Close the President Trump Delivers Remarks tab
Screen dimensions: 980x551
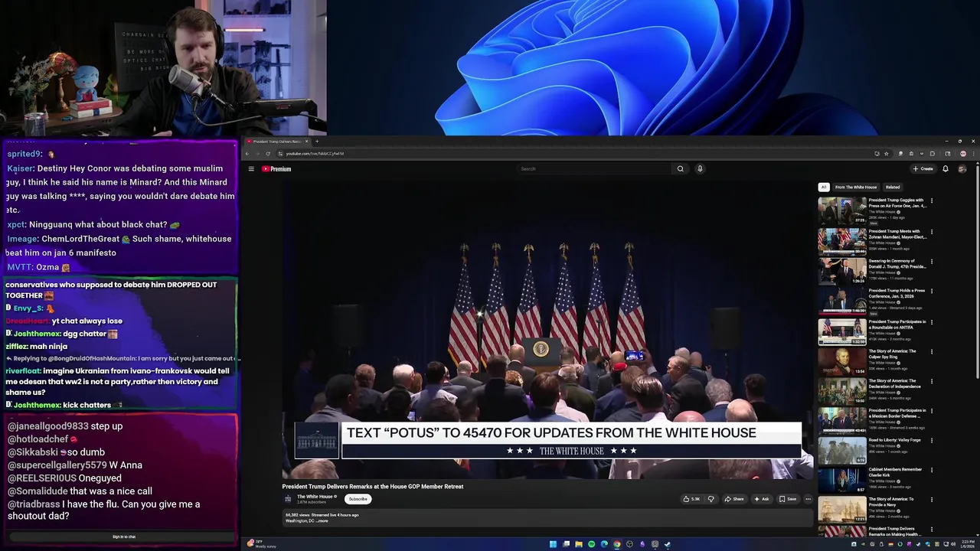(x=306, y=142)
